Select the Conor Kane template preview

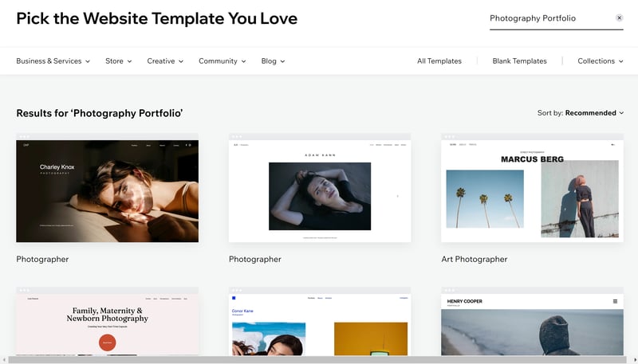(320, 321)
